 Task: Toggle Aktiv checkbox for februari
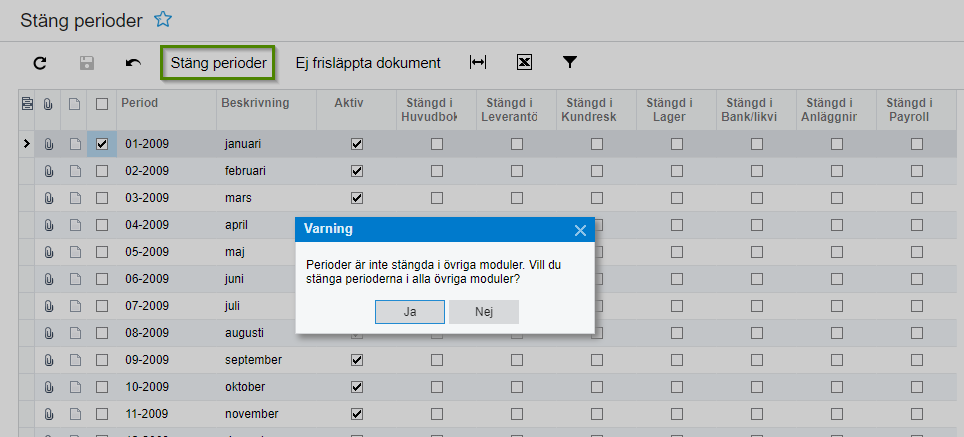[357, 171]
